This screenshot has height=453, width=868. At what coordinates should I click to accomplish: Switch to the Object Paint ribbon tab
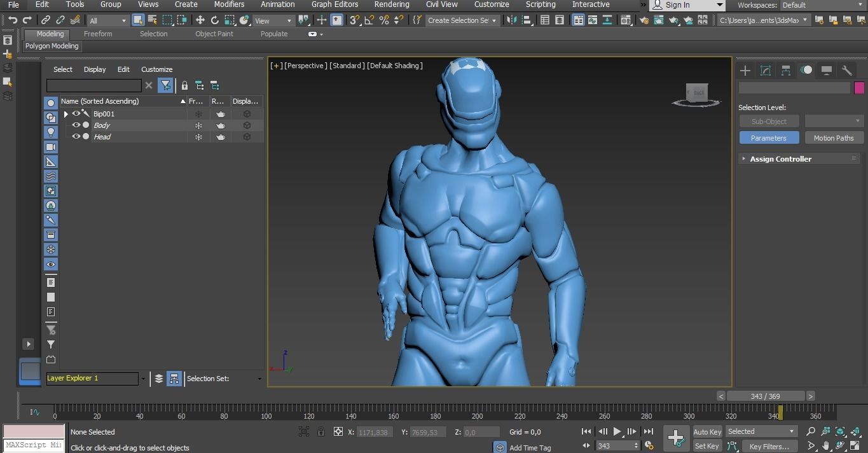[x=214, y=34]
